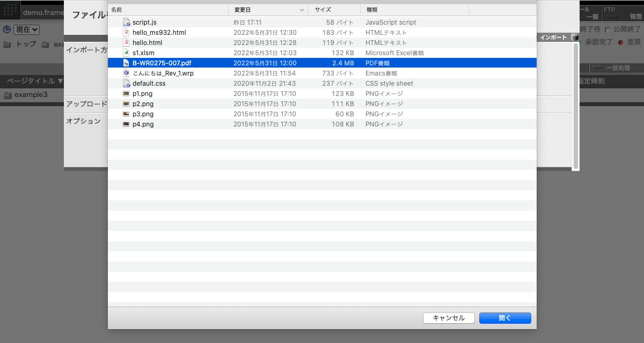Click the s1.xlsm Excel file icon
This screenshot has height=343, width=644.
click(126, 53)
